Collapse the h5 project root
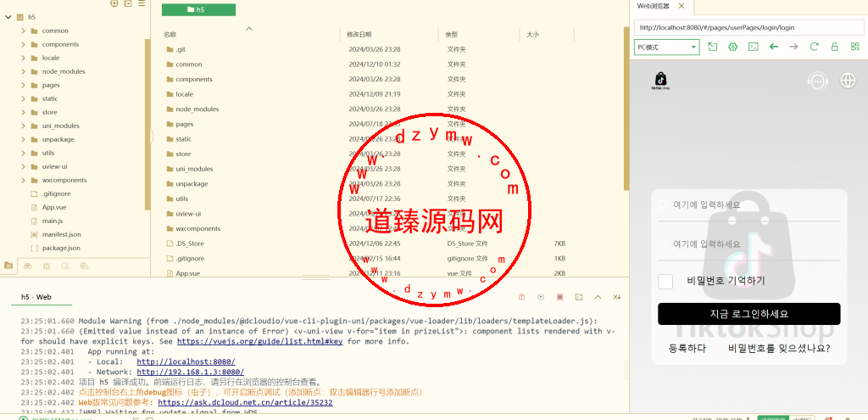 click(x=8, y=17)
